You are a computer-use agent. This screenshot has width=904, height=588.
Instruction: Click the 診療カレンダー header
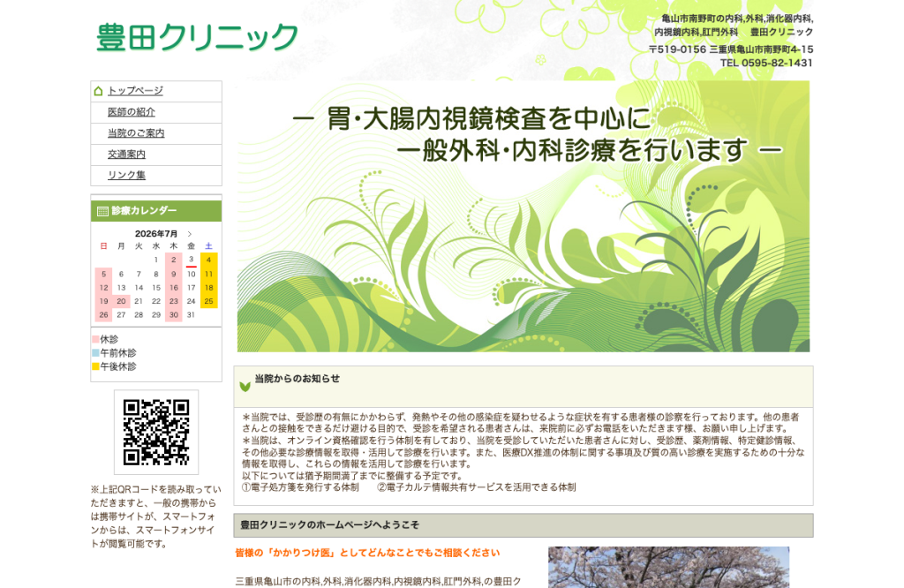pyautogui.click(x=156, y=211)
